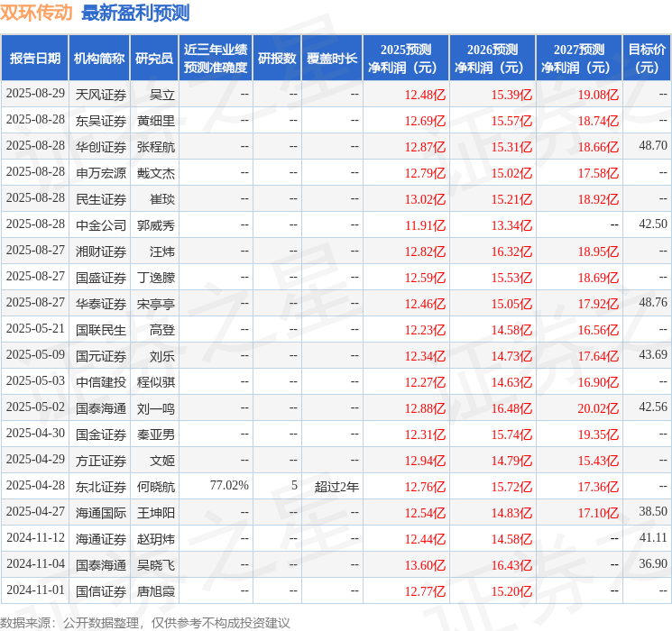Click target price 36.90

(653, 563)
